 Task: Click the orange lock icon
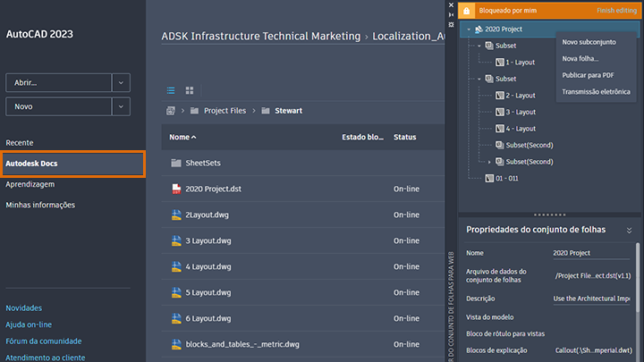(466, 10)
